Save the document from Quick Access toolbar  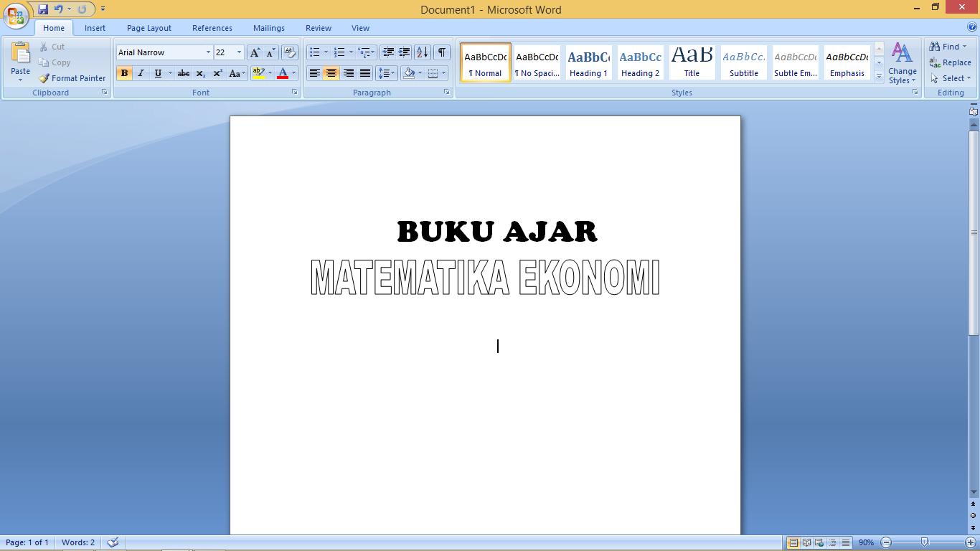pyautogui.click(x=43, y=9)
